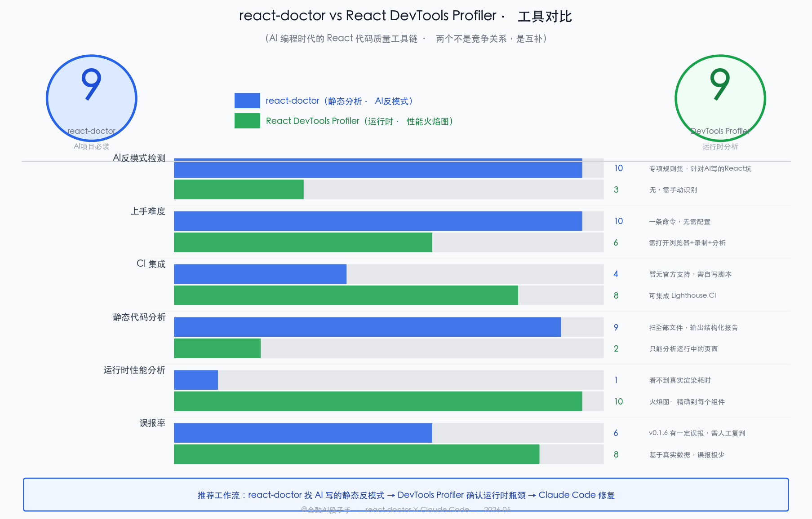Click the blue react-doctor score circle

[x=92, y=98]
